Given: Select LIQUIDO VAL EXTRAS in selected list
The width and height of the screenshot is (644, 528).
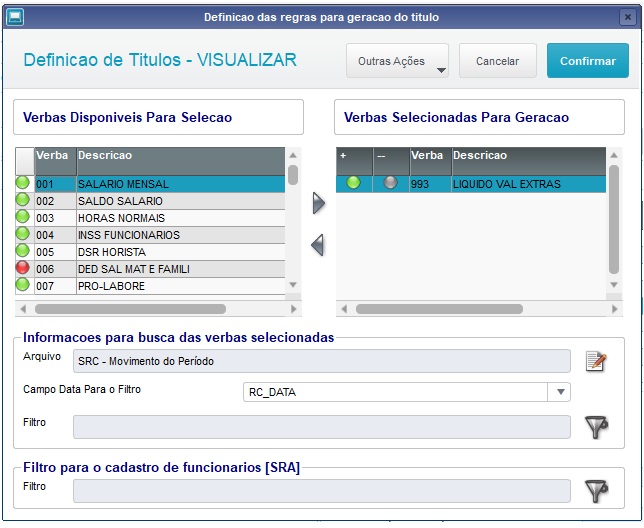Looking at the screenshot, I should (507, 184).
